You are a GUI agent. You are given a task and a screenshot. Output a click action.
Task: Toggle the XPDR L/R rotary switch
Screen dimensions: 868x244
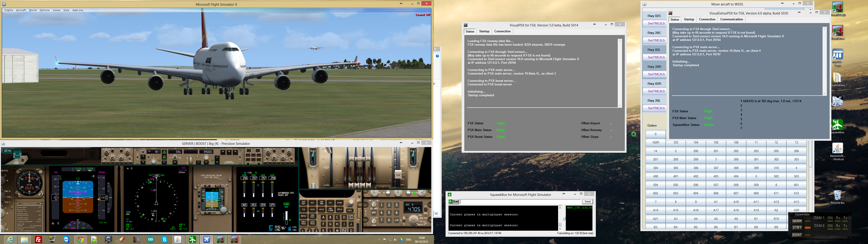click(374, 221)
